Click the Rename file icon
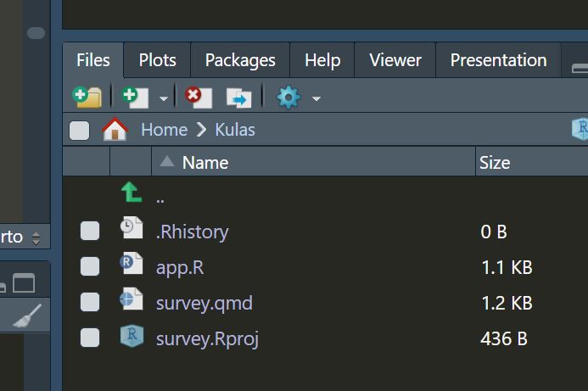588x391 pixels. coord(238,98)
